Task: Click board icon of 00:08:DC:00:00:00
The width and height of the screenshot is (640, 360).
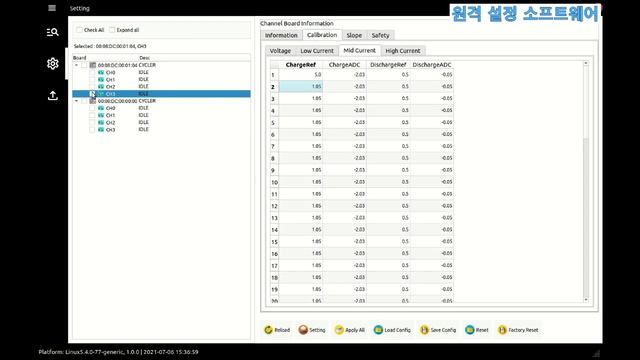Action: coord(93,101)
